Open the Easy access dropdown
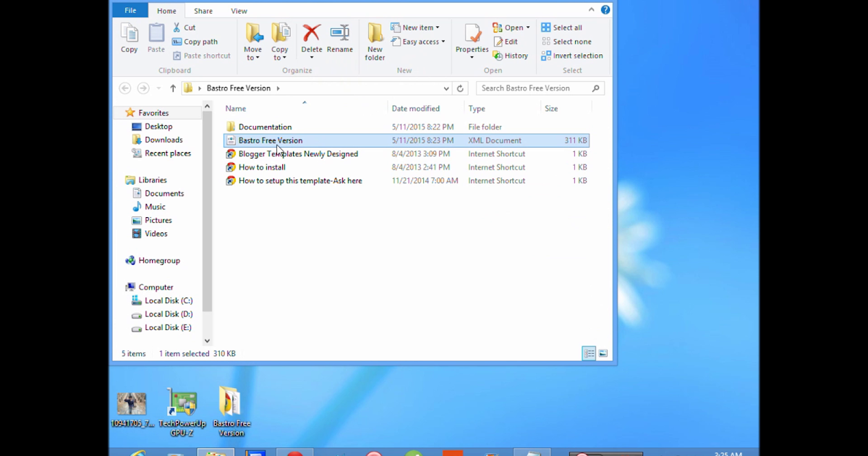 [x=418, y=41]
